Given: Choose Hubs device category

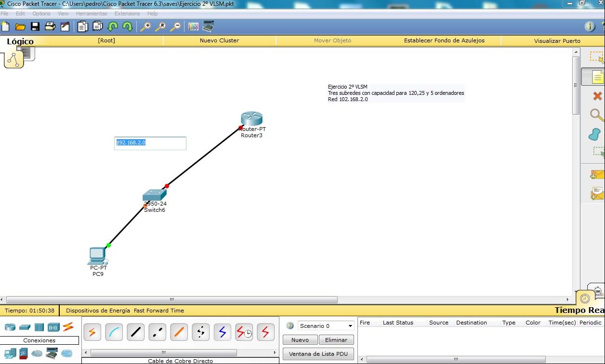Looking at the screenshot, I should click(39, 327).
